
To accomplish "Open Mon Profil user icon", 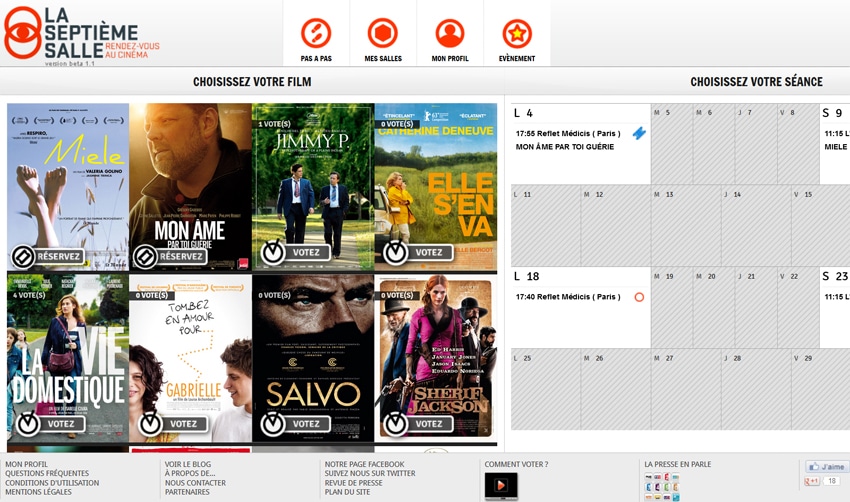I will tap(450, 34).
